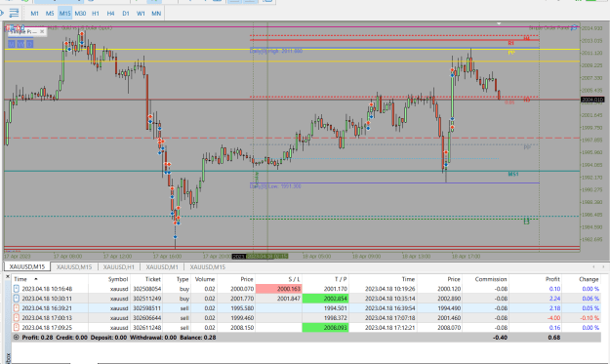Click the red S/L cell 2000.163

(x=278, y=289)
